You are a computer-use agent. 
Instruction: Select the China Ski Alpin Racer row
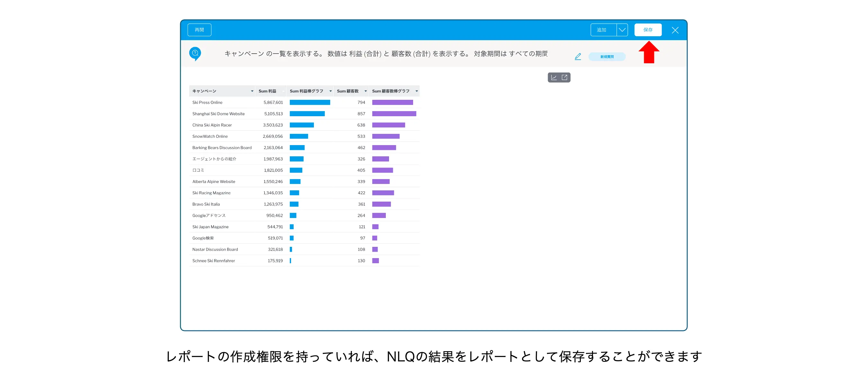coord(212,125)
